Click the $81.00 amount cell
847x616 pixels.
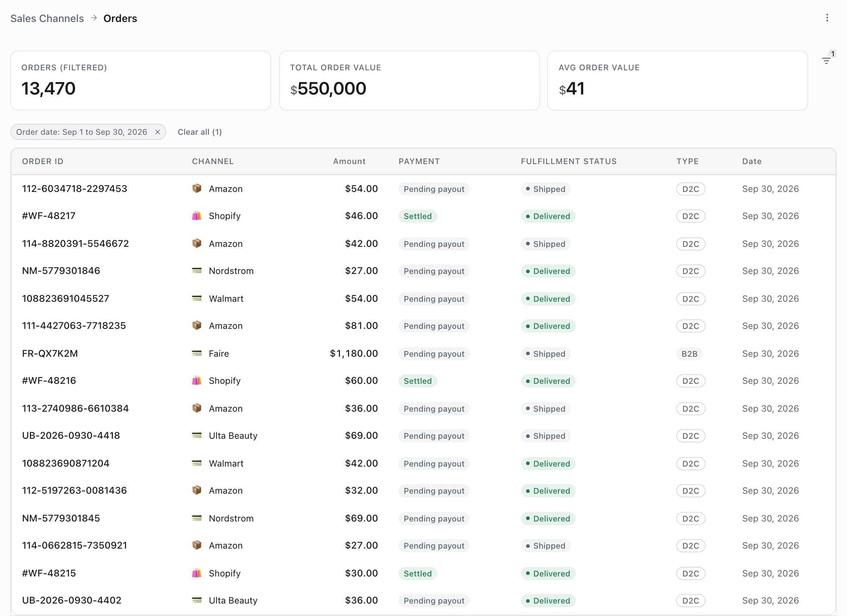point(361,326)
